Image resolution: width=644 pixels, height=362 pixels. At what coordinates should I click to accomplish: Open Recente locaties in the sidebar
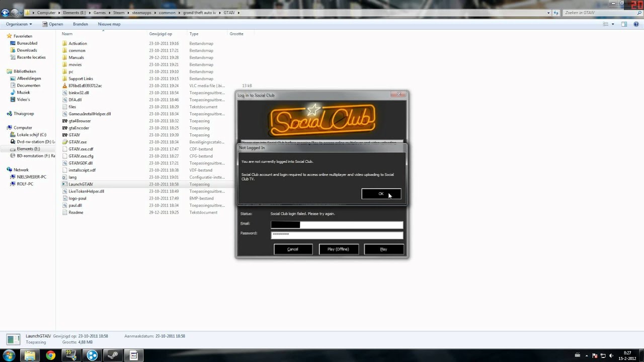click(31, 57)
